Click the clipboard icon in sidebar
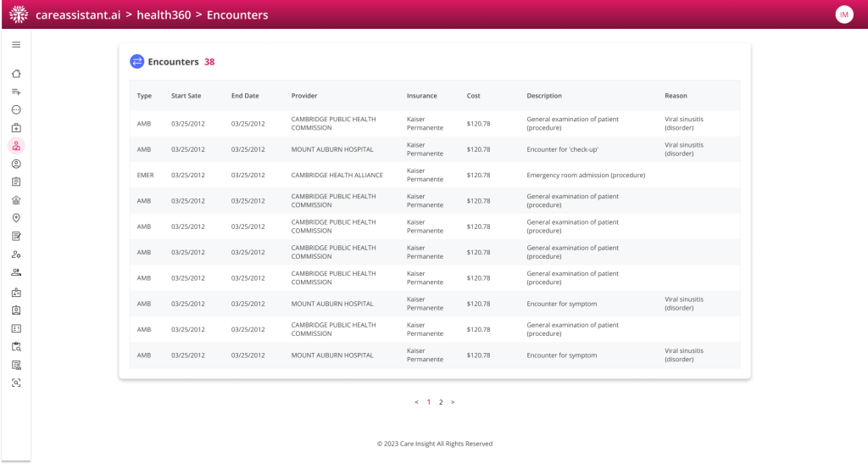Viewport: 868px width, 464px height. pyautogui.click(x=16, y=182)
